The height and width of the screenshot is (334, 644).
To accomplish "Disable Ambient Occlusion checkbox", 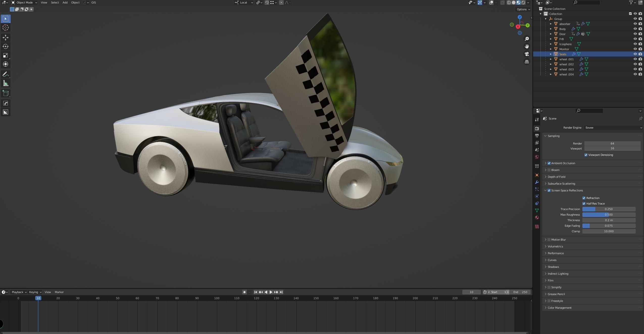I will [549, 163].
